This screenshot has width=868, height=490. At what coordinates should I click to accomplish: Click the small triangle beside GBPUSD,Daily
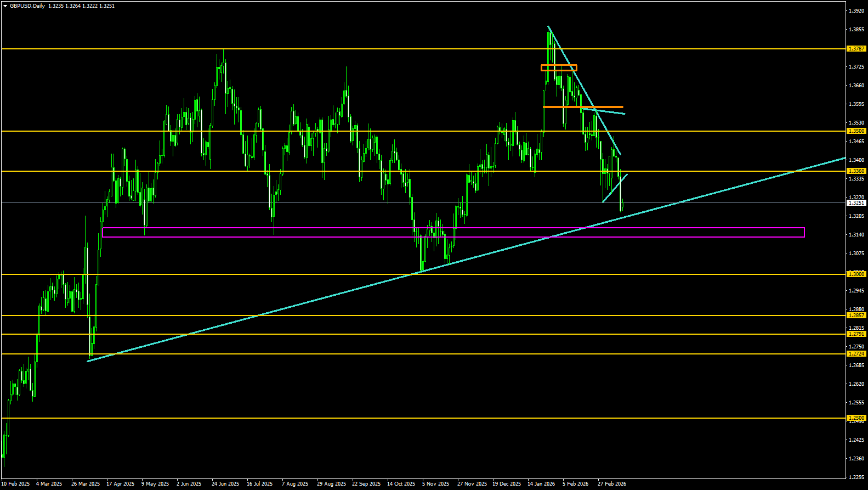click(5, 6)
